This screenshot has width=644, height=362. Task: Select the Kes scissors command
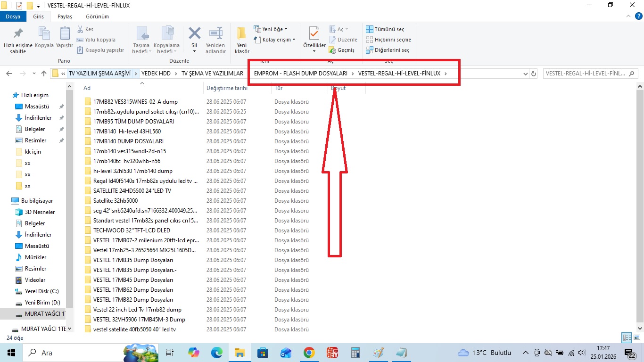click(x=85, y=29)
